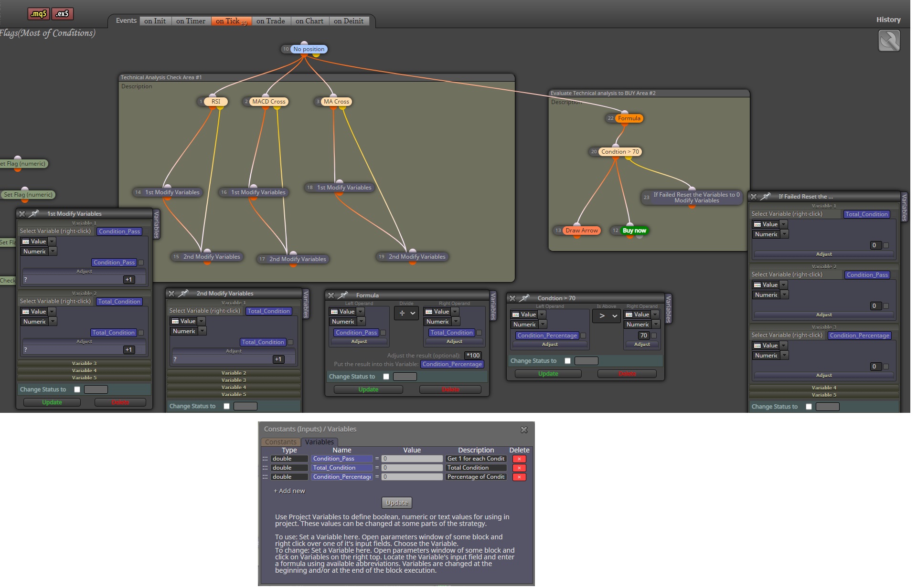Image resolution: width=917 pixels, height=588 pixels.
Task: Open Value dropdown in 2nd Modify Variables panel
Action: 188,321
